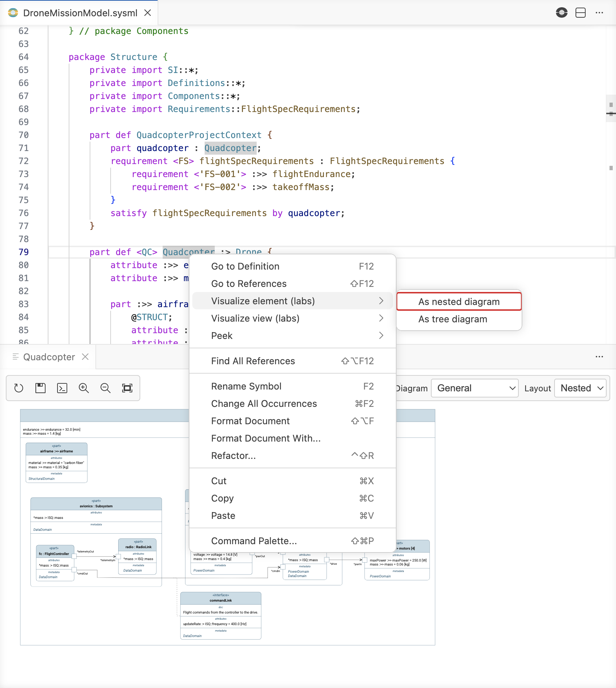Open editor more actions menu
The height and width of the screenshot is (688, 616).
click(599, 13)
